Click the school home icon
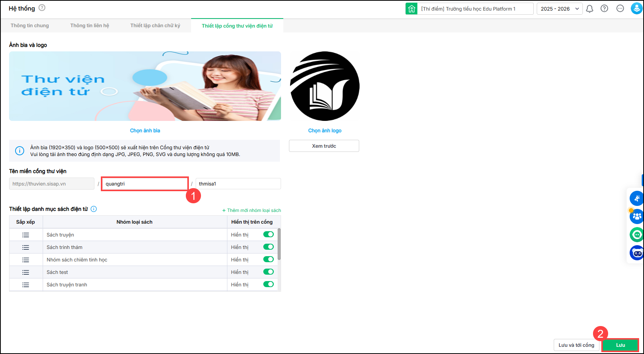644x354 pixels. click(x=411, y=9)
